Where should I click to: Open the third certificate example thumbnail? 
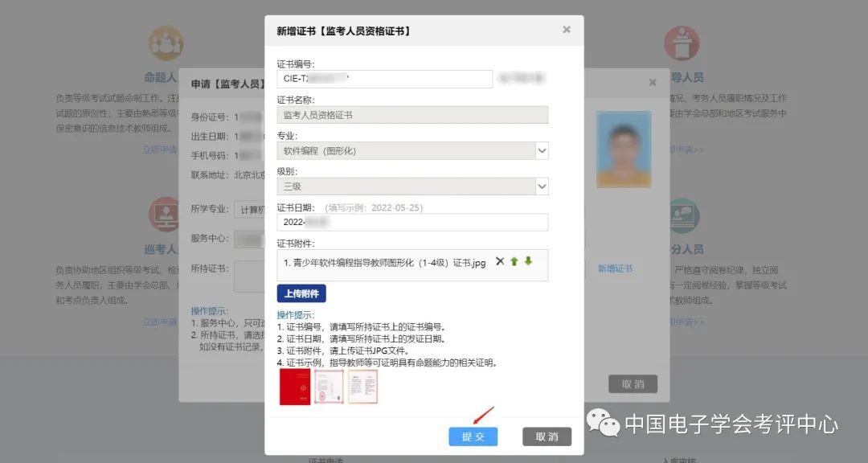point(362,387)
